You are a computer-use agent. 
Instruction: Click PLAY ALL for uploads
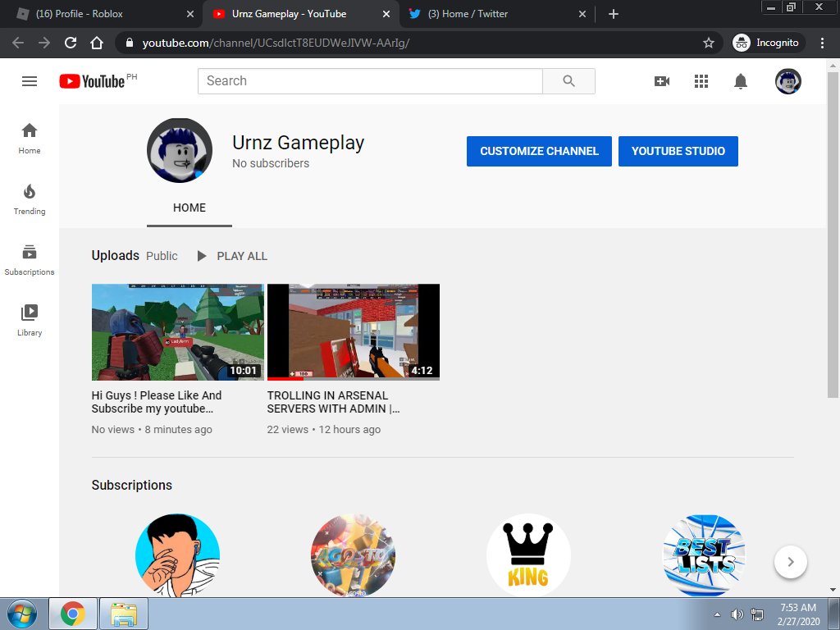point(232,256)
